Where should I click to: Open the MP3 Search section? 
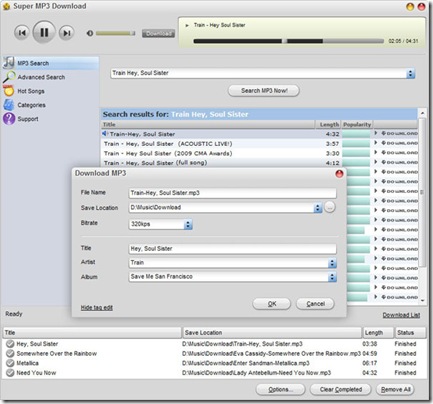51,63
